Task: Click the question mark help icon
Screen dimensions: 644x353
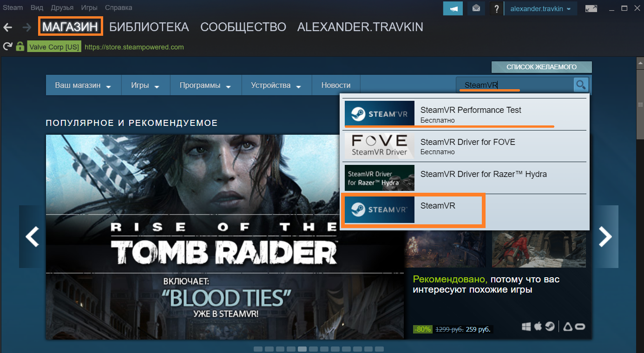Action: [497, 8]
